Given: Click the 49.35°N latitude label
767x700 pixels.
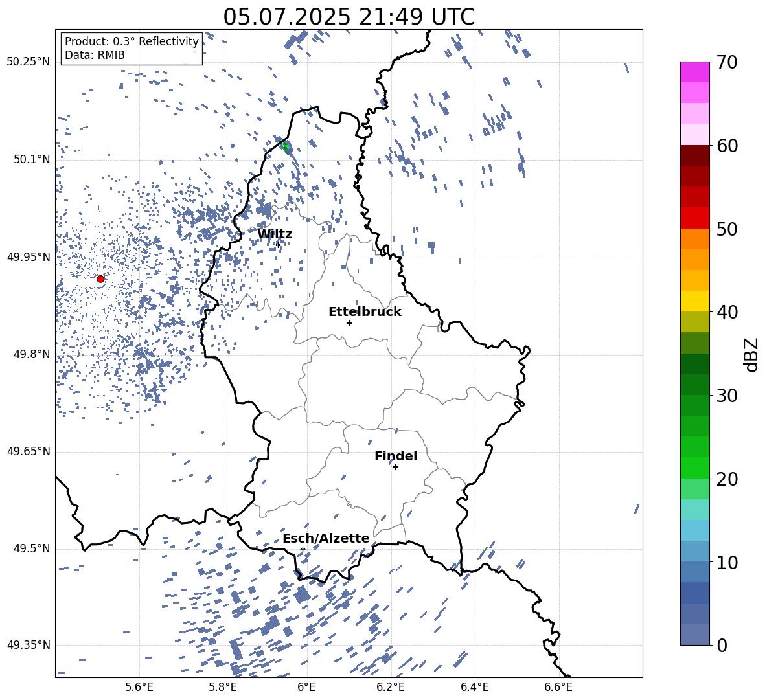Looking at the screenshot, I should [29, 645].
